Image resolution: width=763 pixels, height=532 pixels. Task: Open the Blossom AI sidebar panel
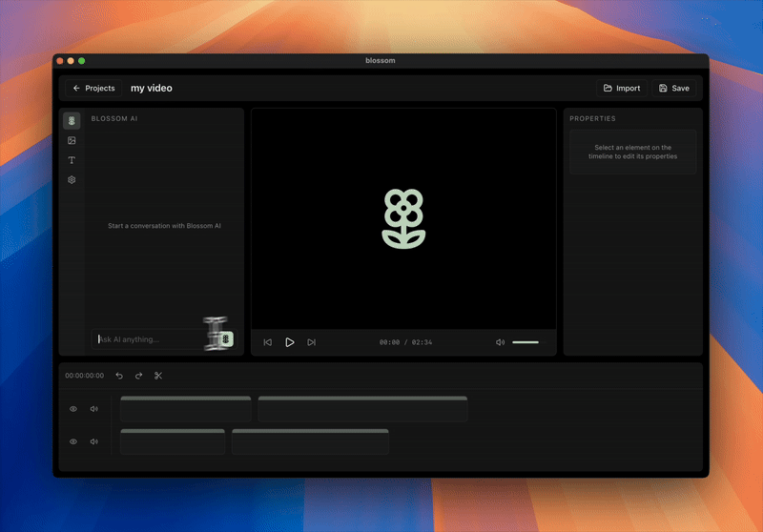72,121
